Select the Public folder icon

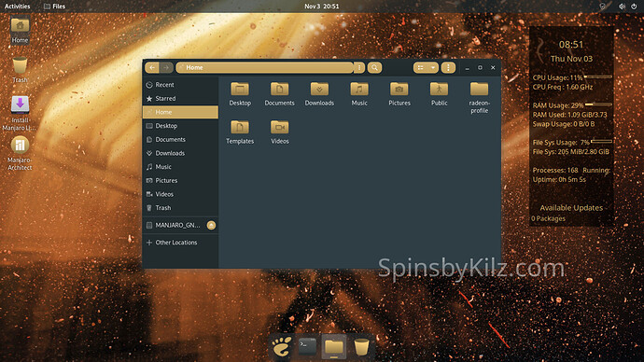coord(439,94)
